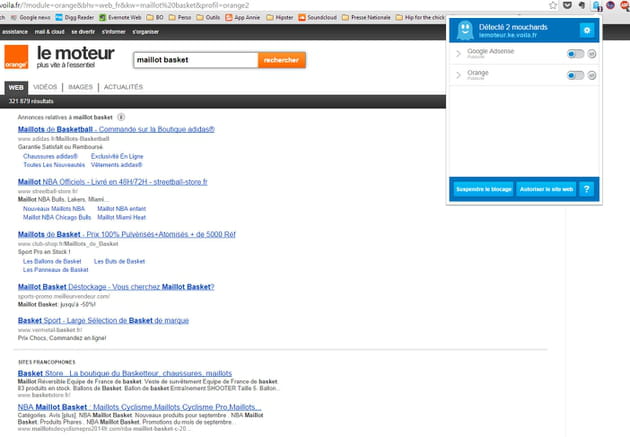Image resolution: width=630 pixels, height=437 pixels.
Task: Switch to the ACTUALITÉS tab
Action: coord(123,87)
